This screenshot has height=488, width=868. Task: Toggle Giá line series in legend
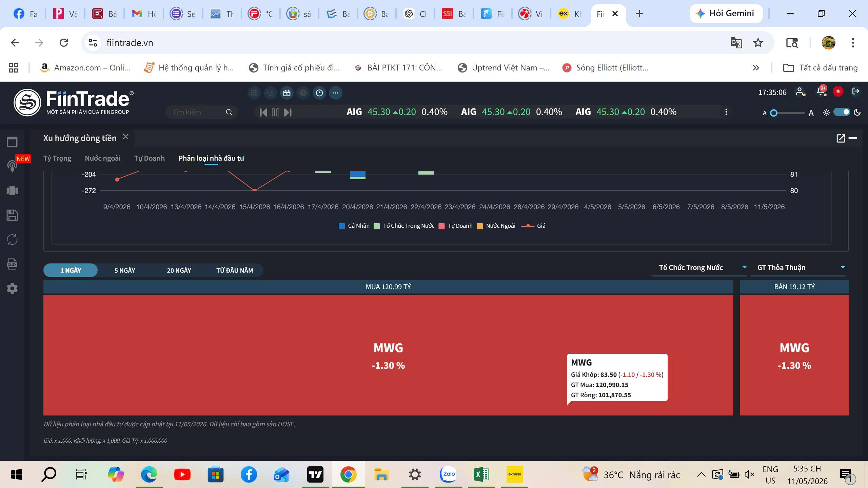pyautogui.click(x=533, y=226)
